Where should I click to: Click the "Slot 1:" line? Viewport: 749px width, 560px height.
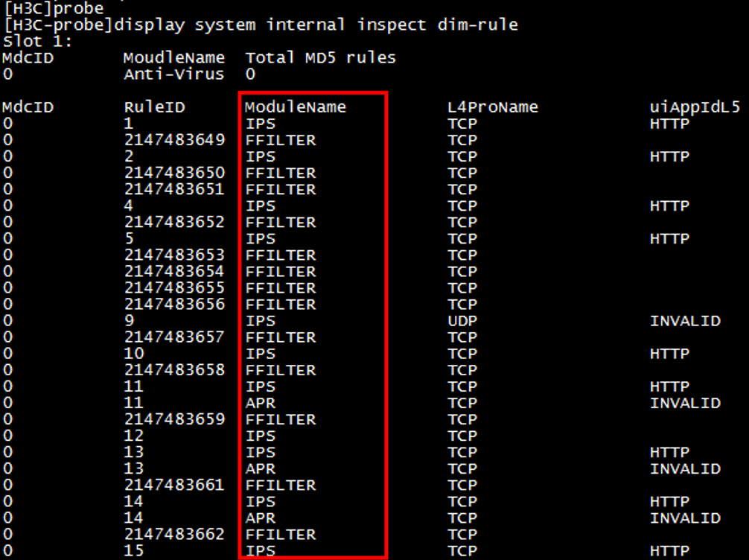[37, 42]
